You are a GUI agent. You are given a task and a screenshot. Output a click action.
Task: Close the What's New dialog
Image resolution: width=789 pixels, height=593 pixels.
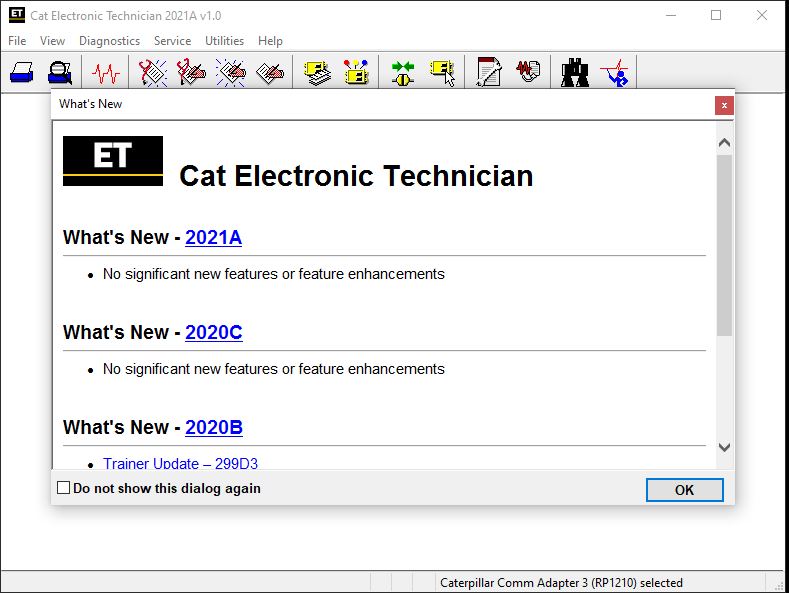tap(724, 105)
